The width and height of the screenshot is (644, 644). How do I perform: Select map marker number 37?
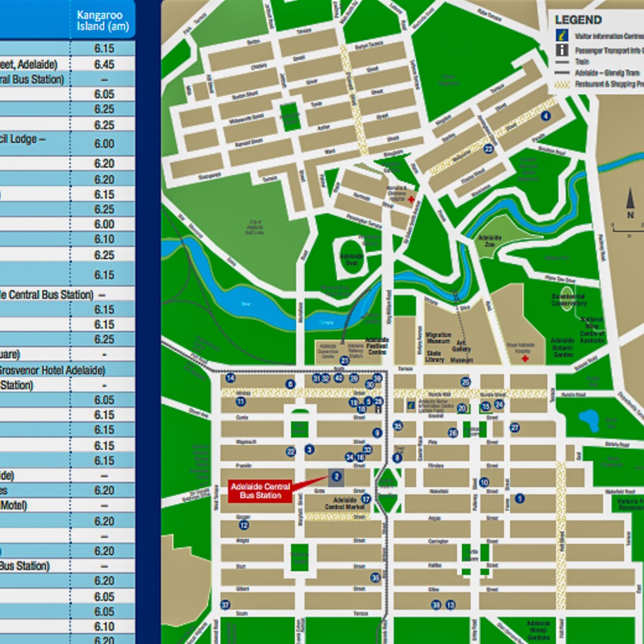[225, 605]
